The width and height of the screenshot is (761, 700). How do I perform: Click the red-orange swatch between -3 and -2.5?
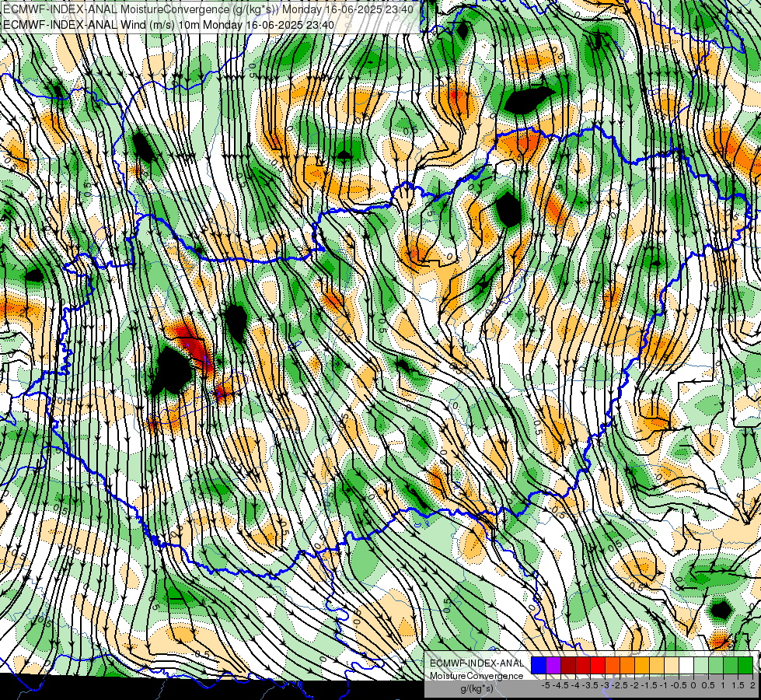point(613,665)
